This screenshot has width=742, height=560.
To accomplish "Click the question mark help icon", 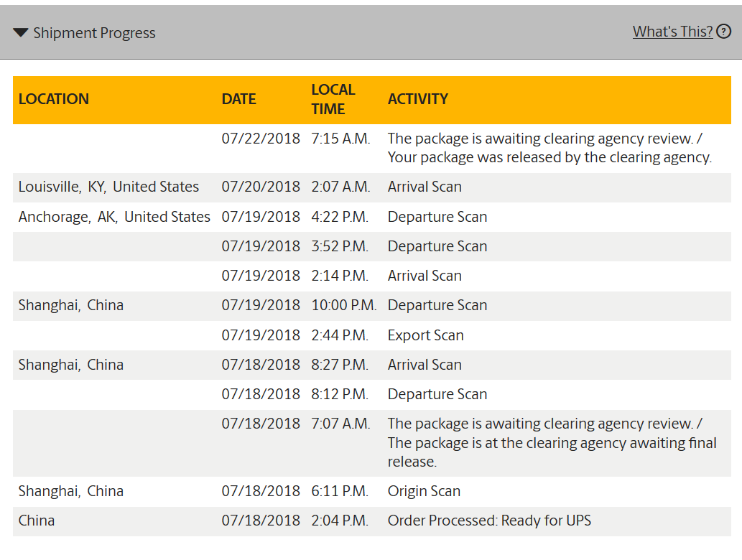I will click(x=723, y=32).
